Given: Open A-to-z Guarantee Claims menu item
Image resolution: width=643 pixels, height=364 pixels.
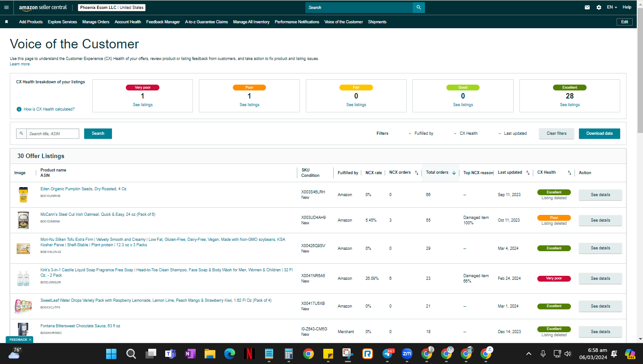Looking at the screenshot, I should [x=206, y=22].
